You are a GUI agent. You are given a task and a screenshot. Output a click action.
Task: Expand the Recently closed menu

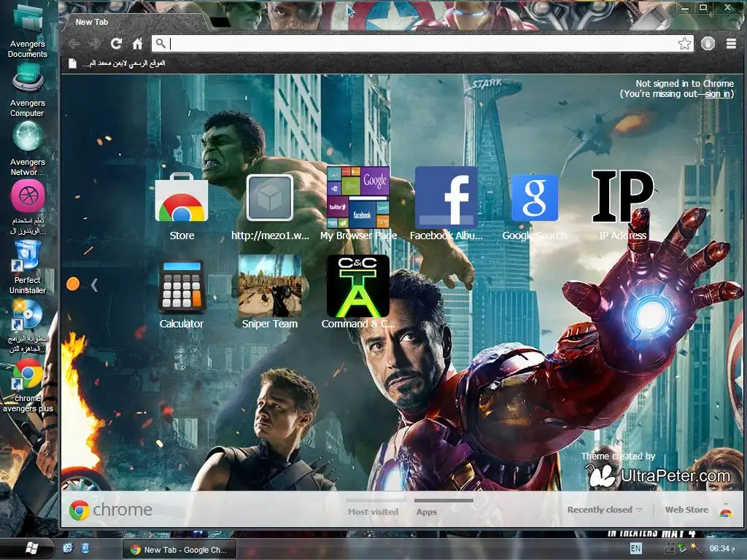click(605, 510)
